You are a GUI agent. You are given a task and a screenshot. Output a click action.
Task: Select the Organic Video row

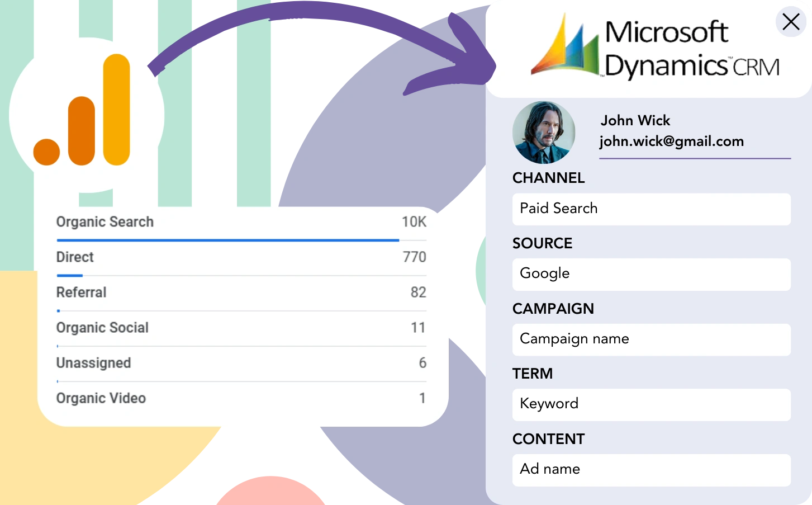241,398
